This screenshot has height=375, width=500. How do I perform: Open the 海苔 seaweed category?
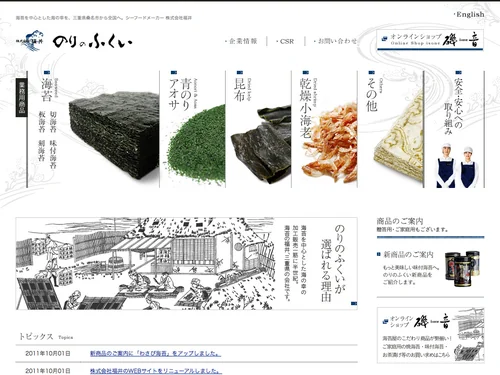tap(47, 89)
